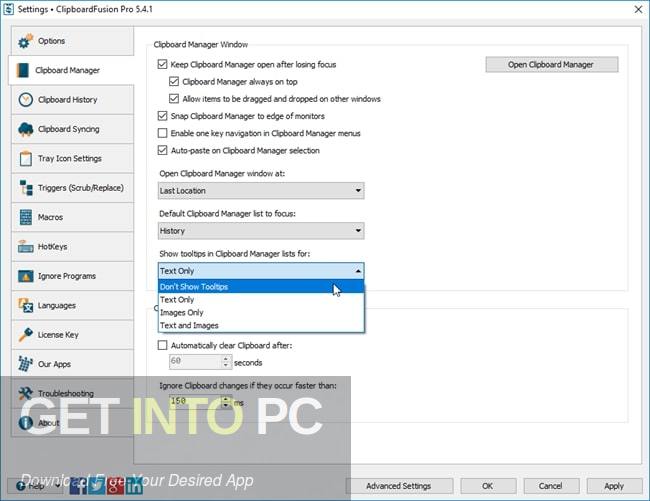Apply the settings changes

coord(614,486)
